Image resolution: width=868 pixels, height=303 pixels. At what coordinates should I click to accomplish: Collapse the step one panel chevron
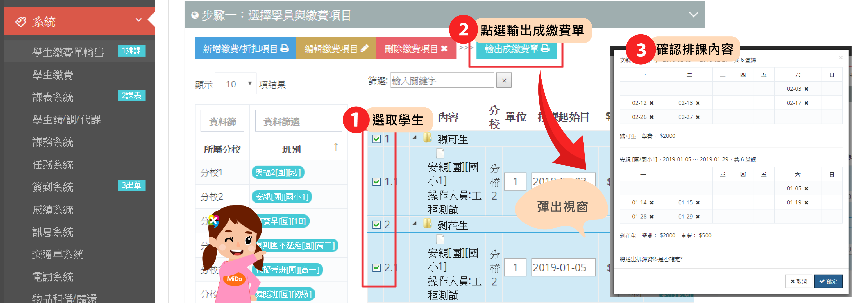coord(693,15)
